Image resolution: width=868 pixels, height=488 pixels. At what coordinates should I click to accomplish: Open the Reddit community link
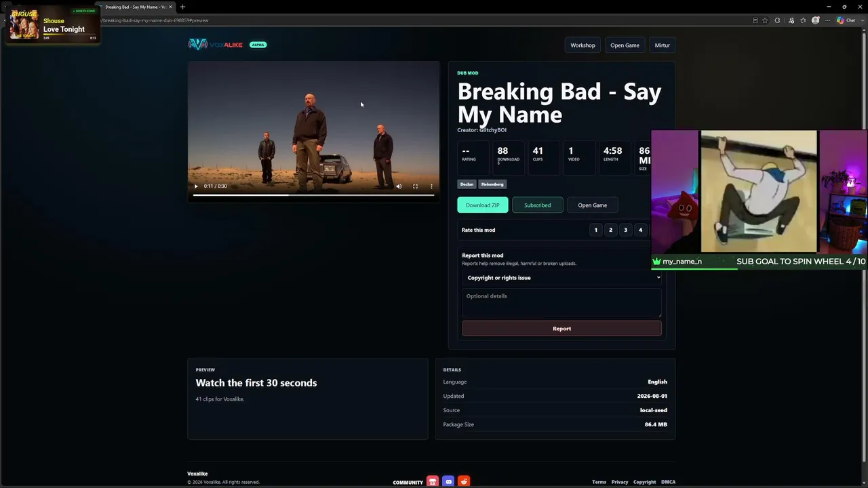[464, 482]
